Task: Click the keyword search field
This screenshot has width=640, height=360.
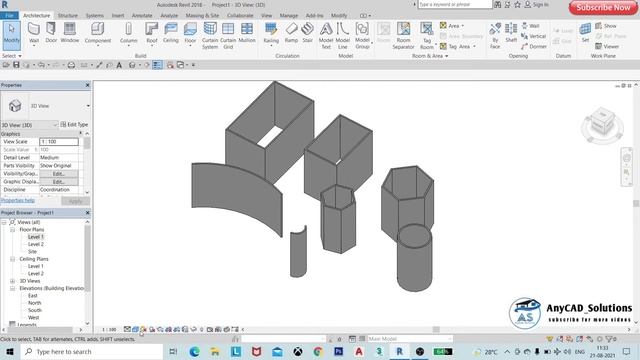Action: click(455, 4)
